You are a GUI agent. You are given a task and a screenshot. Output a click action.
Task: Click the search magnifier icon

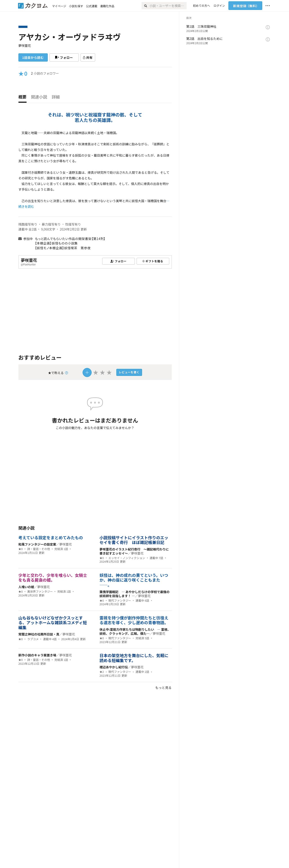tap(145, 6)
